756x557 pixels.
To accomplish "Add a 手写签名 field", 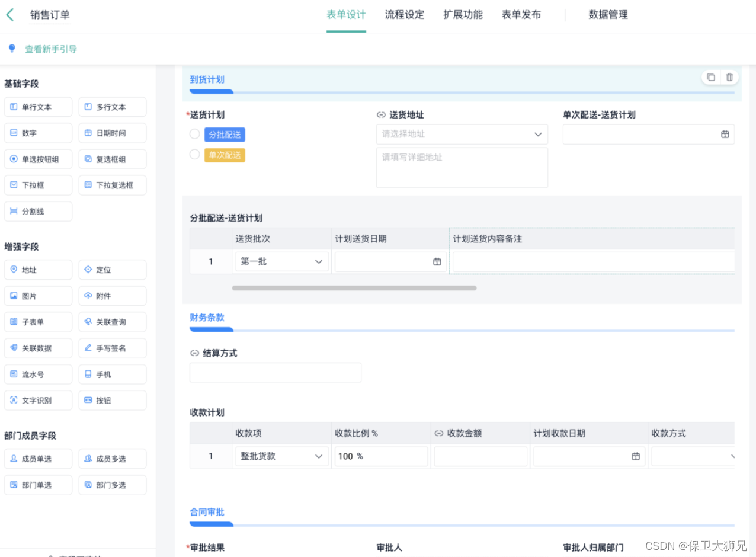I will tap(113, 348).
